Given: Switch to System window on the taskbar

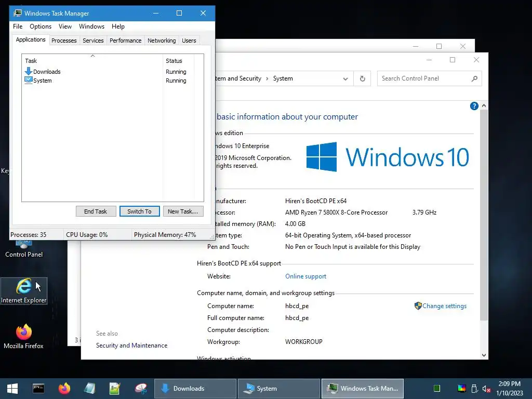Looking at the screenshot, I should point(279,389).
